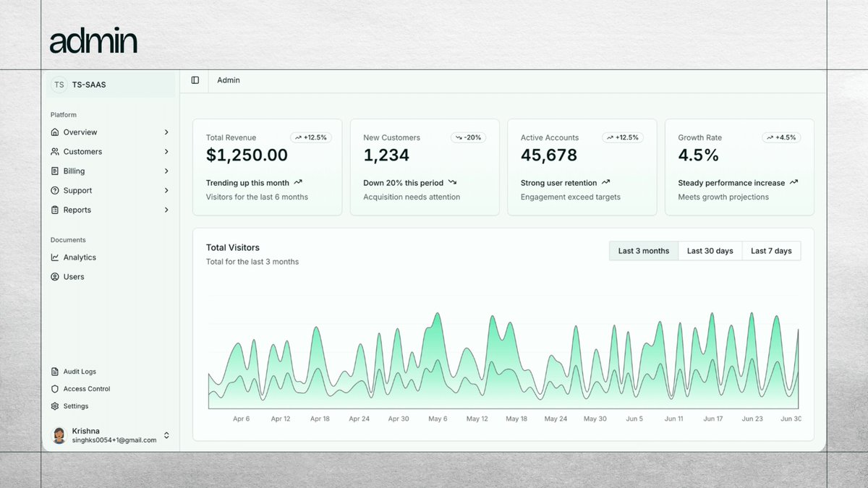Open the Users page link

click(x=111, y=277)
